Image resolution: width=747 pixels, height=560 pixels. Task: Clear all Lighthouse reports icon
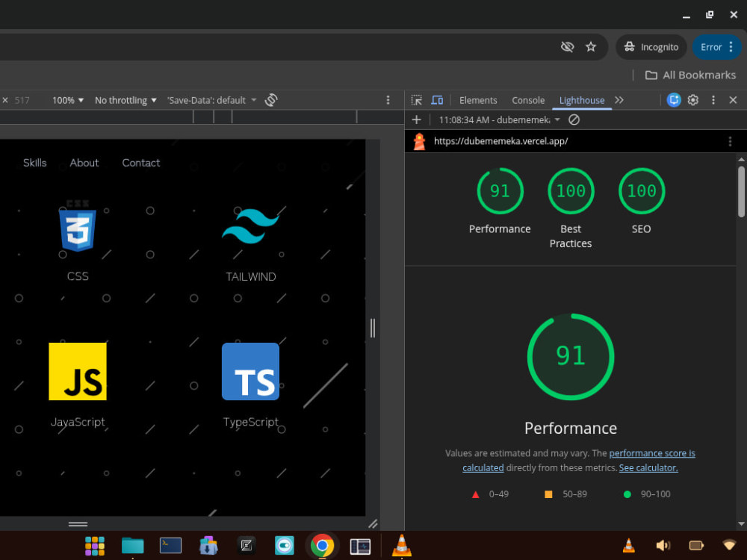click(574, 119)
